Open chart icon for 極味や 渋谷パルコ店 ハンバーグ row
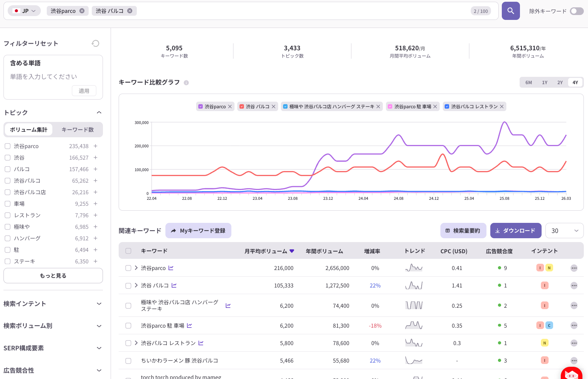Viewport: 588px width, 379px height. point(228,306)
